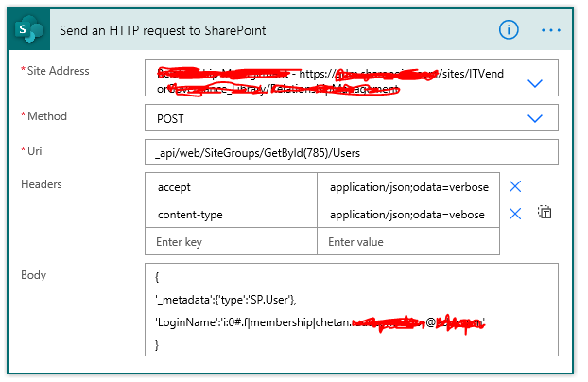Screen dimensions: 588x382
Task: Click the LoginName line in Body
Action: tap(320, 322)
